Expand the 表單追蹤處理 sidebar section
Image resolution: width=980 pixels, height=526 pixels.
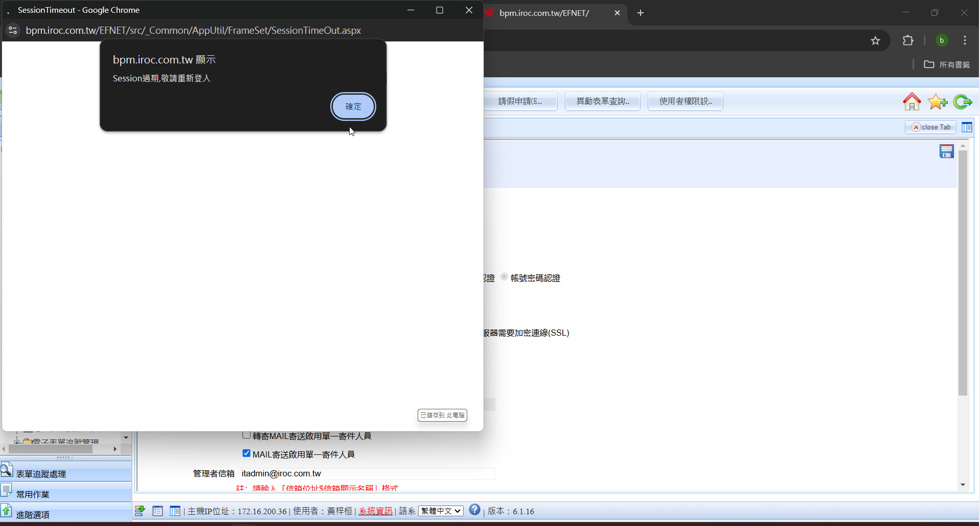click(41, 474)
